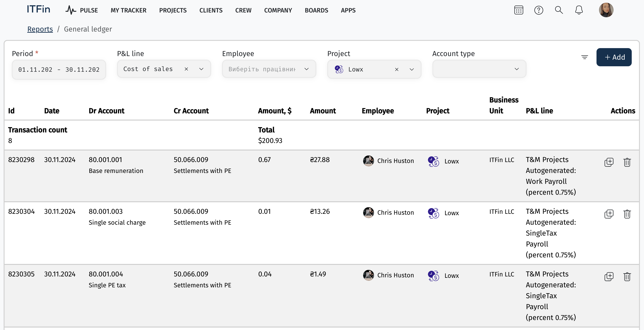The height and width of the screenshot is (330, 644).
Task: Click the Lowx project icon in row 8230298
Action: (x=433, y=161)
